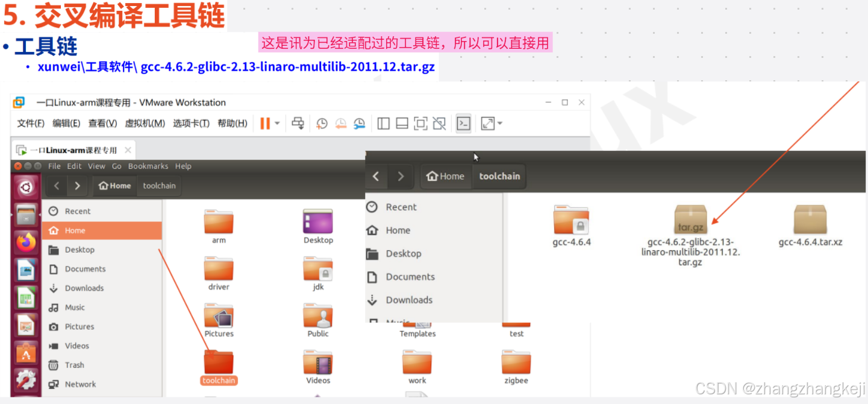Open the Bookmarks menu in file manager
The image size is (868, 404).
coord(148,166)
